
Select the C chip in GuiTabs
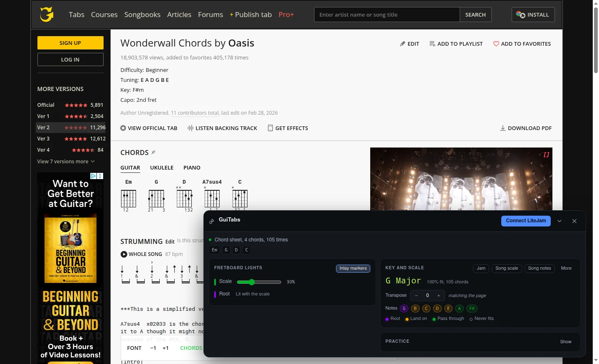pyautogui.click(x=247, y=250)
